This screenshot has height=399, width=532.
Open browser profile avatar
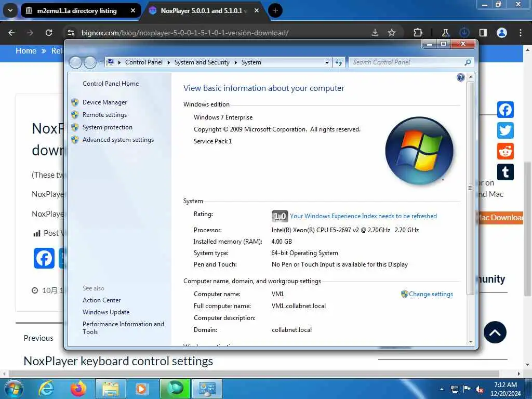coord(502,33)
